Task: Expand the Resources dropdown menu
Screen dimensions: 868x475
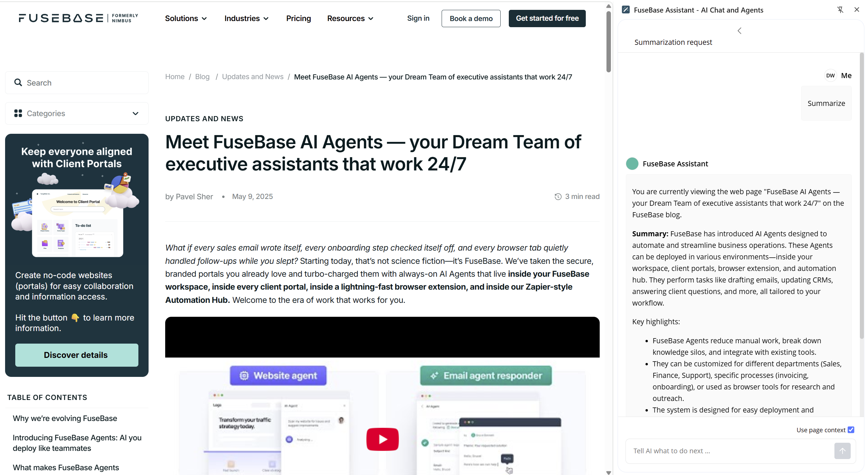Action: (350, 18)
